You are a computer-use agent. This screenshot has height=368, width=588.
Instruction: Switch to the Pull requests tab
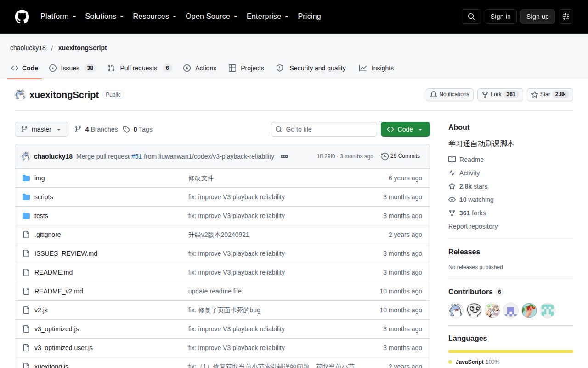(140, 68)
